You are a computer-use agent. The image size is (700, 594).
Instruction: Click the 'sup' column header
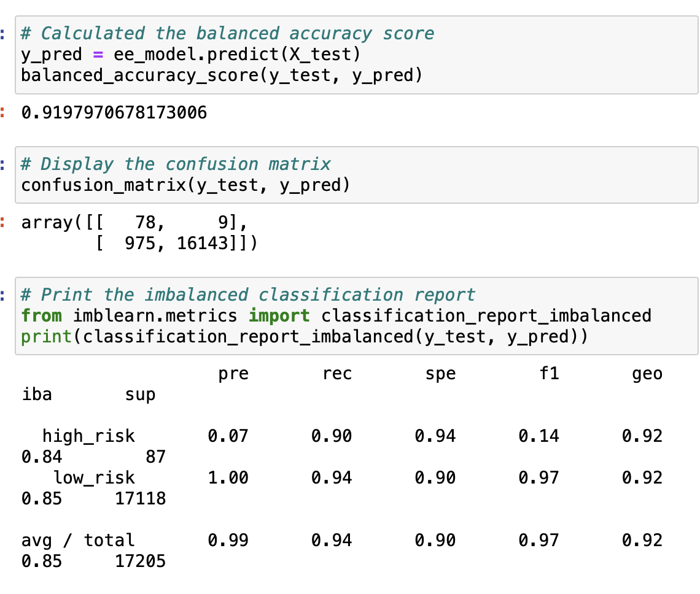[x=140, y=395]
